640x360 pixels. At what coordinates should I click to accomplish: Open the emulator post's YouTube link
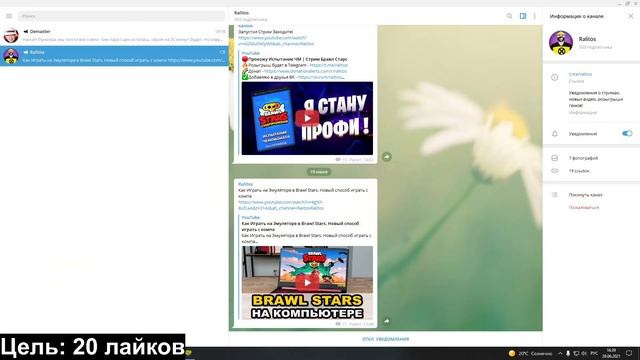281,205
